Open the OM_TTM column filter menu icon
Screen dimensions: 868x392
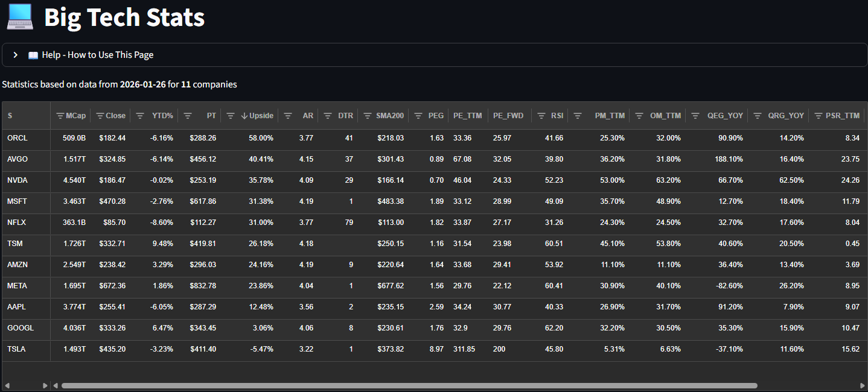640,116
